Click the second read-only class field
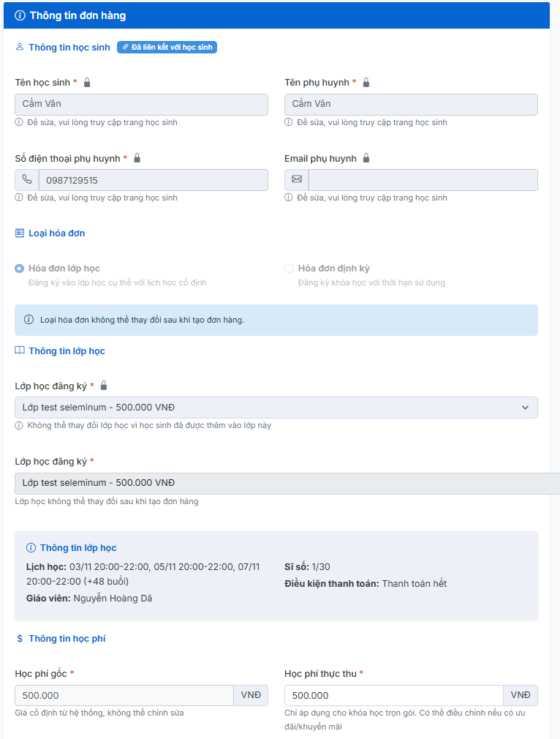This screenshot has height=739, width=560. 285,483
